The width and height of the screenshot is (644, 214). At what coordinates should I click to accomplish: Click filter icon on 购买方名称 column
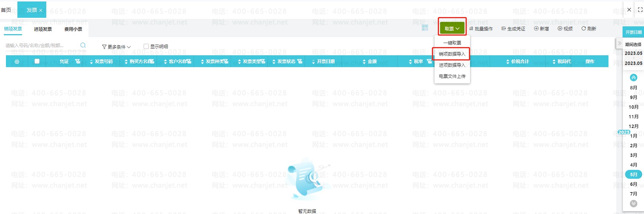(x=152, y=61)
